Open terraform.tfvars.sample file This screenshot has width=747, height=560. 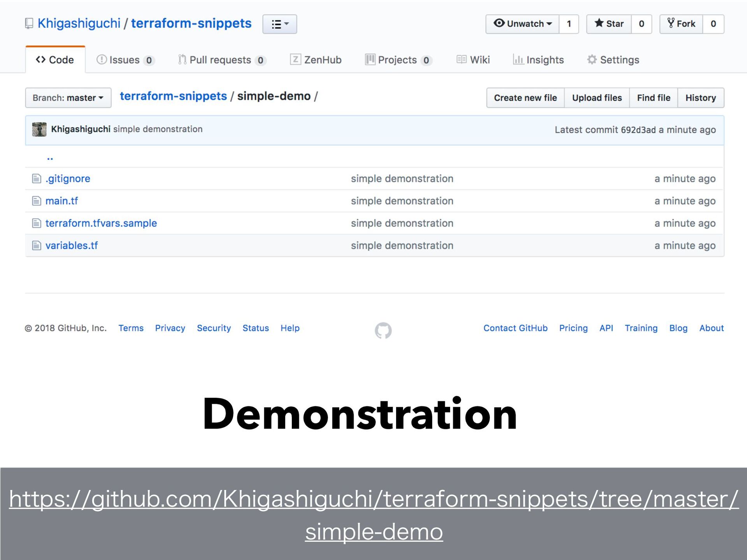click(101, 223)
